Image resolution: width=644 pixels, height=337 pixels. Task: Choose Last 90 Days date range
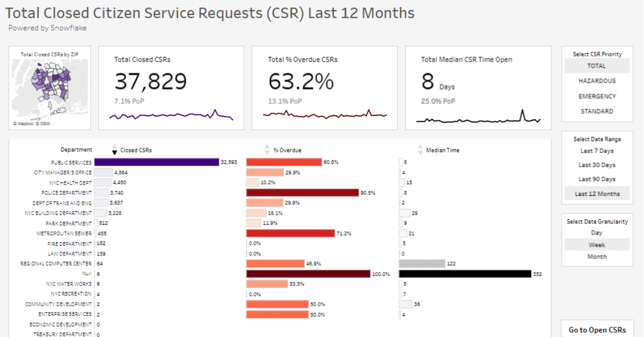[597, 179]
